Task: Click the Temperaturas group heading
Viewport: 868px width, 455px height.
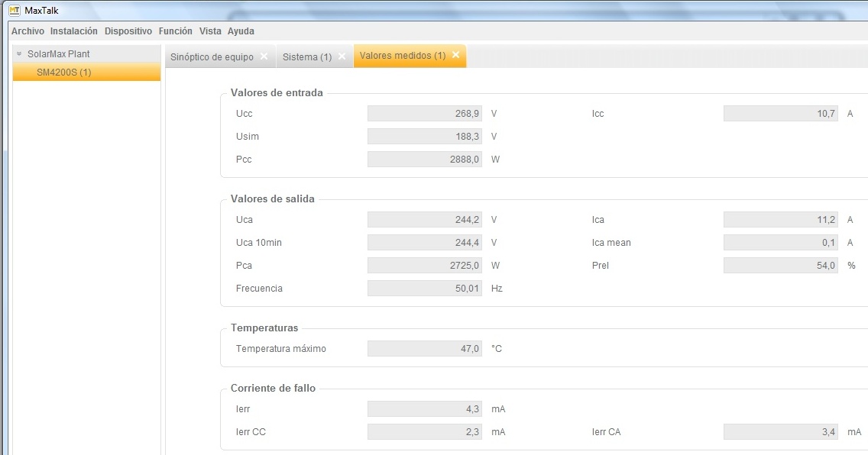Action: click(264, 328)
